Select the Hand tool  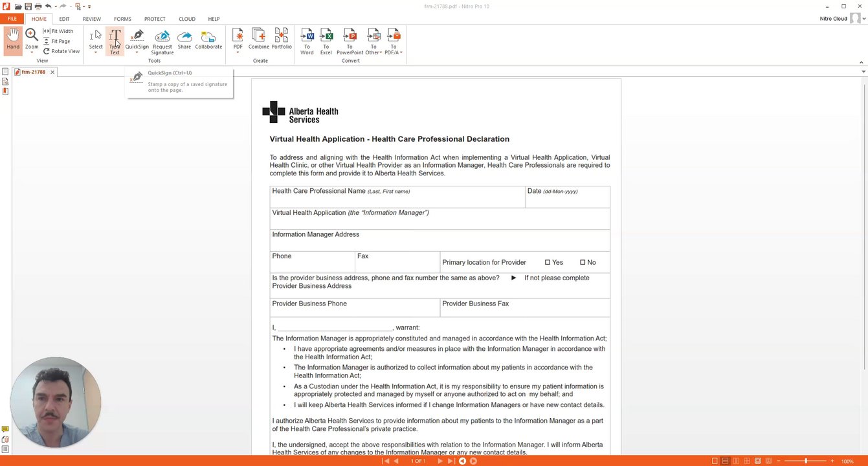point(13,40)
